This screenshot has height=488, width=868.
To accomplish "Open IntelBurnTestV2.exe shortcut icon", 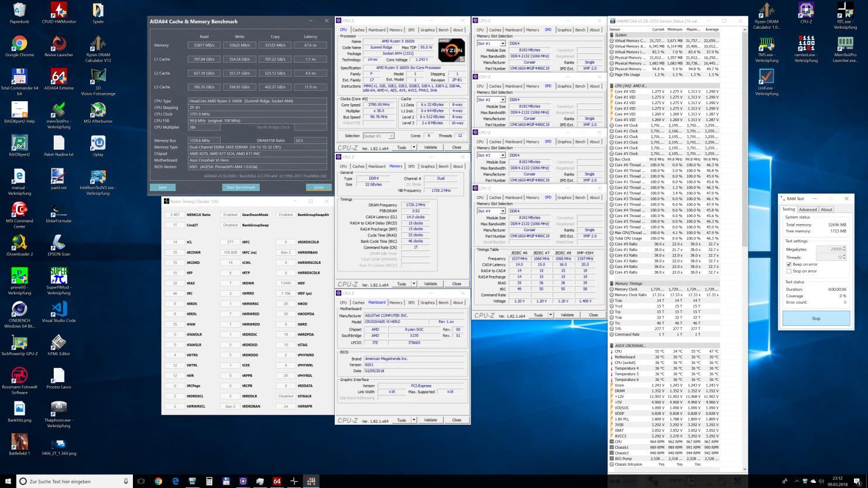I will [x=98, y=182].
